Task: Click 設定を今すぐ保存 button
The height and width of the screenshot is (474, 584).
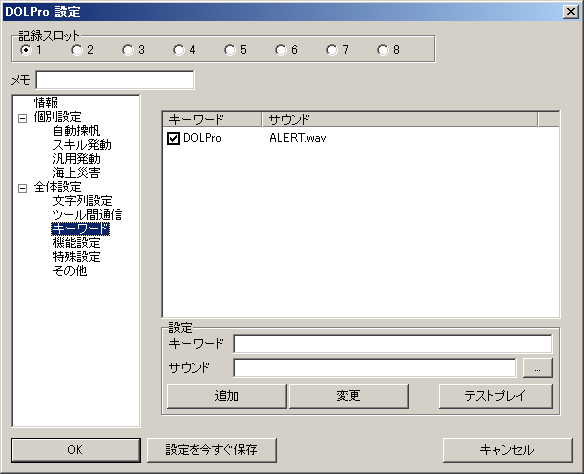Action: [212, 450]
